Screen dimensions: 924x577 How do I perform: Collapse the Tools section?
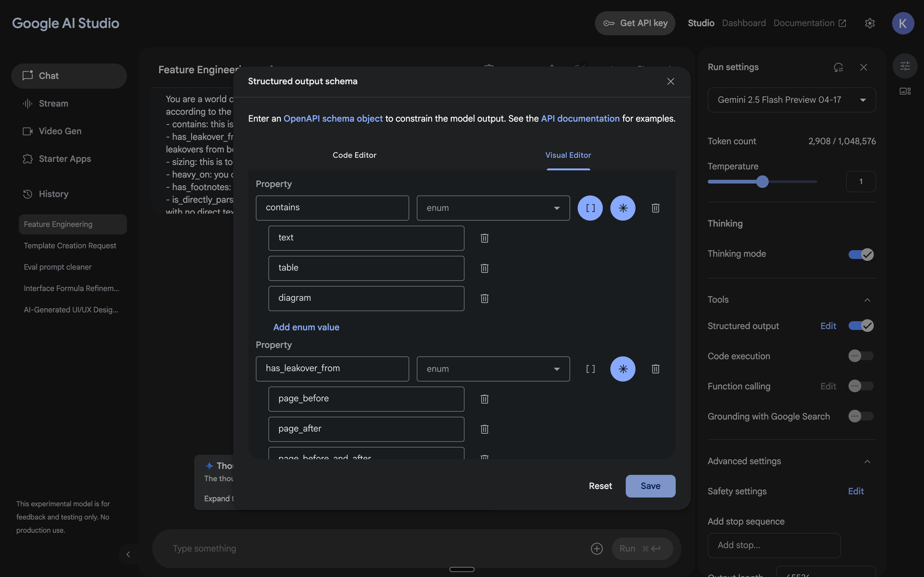coord(867,300)
